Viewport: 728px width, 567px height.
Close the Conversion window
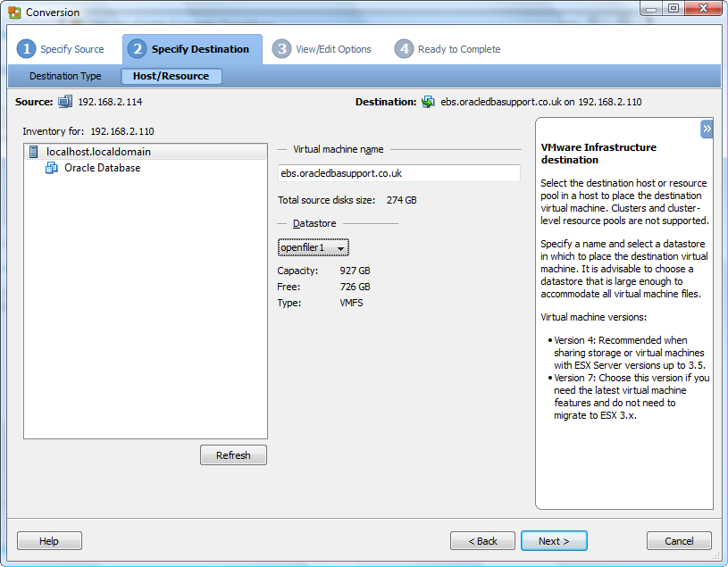click(x=703, y=8)
